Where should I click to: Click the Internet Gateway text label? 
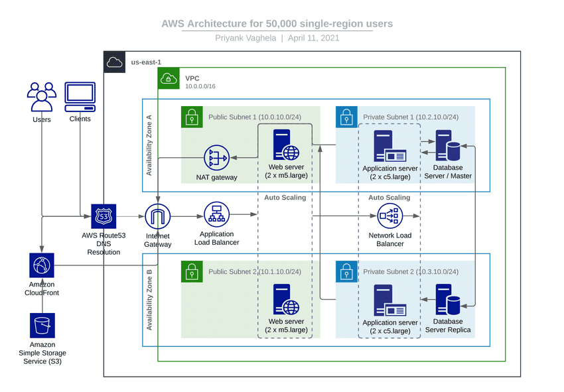(157, 240)
